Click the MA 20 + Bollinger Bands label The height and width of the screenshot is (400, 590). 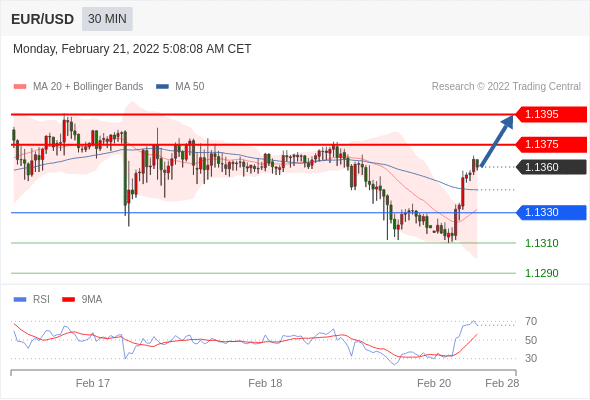(x=88, y=87)
